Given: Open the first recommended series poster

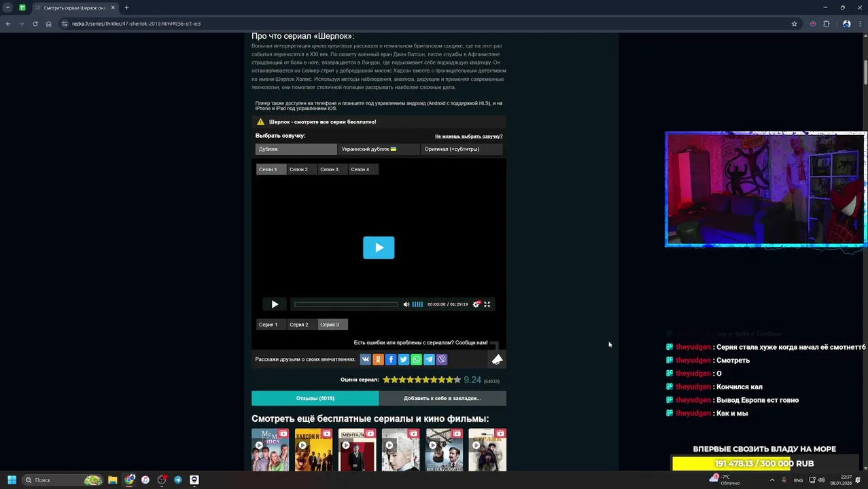Looking at the screenshot, I should 270,450.
